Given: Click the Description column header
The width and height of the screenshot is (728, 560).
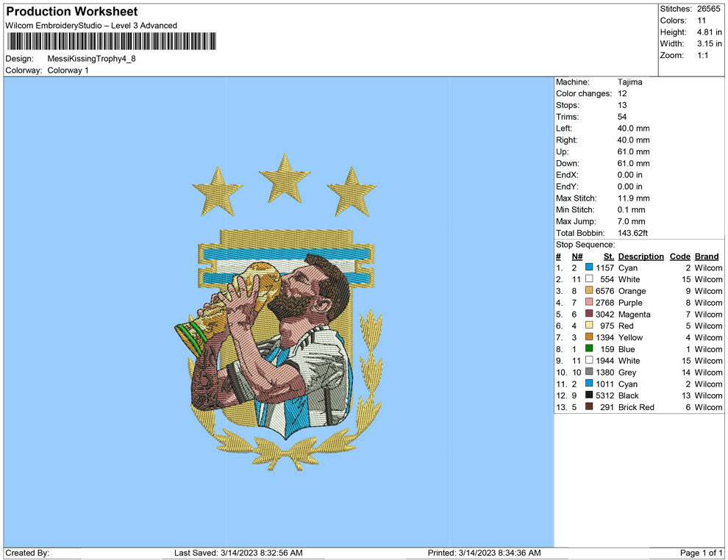Looking at the screenshot, I should [641, 256].
